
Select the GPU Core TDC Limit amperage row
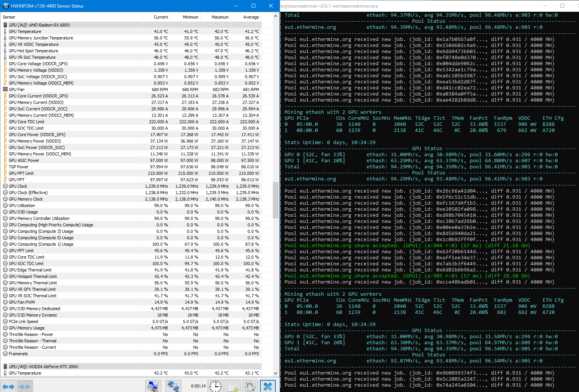[131, 122]
